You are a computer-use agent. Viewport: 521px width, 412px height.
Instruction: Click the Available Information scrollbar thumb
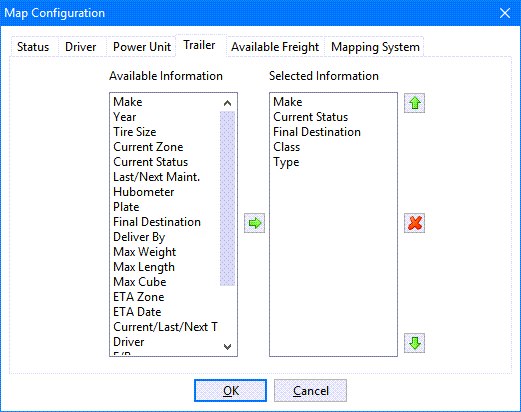point(228,198)
